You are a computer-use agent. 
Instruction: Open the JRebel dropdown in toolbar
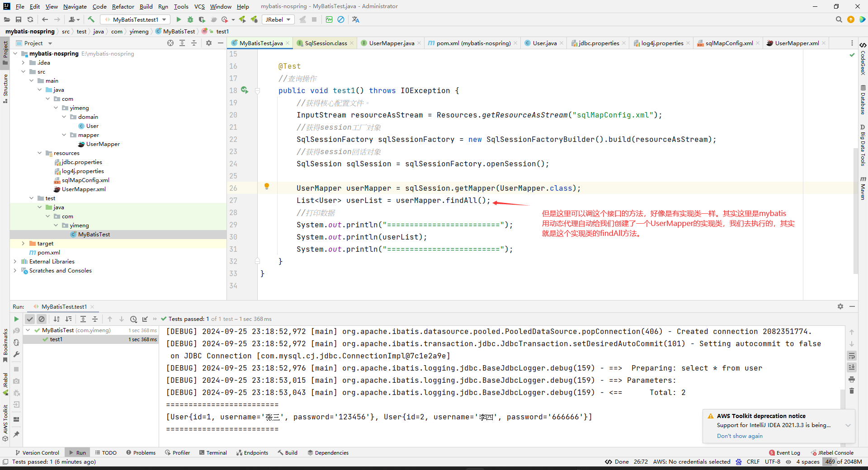[x=278, y=19]
